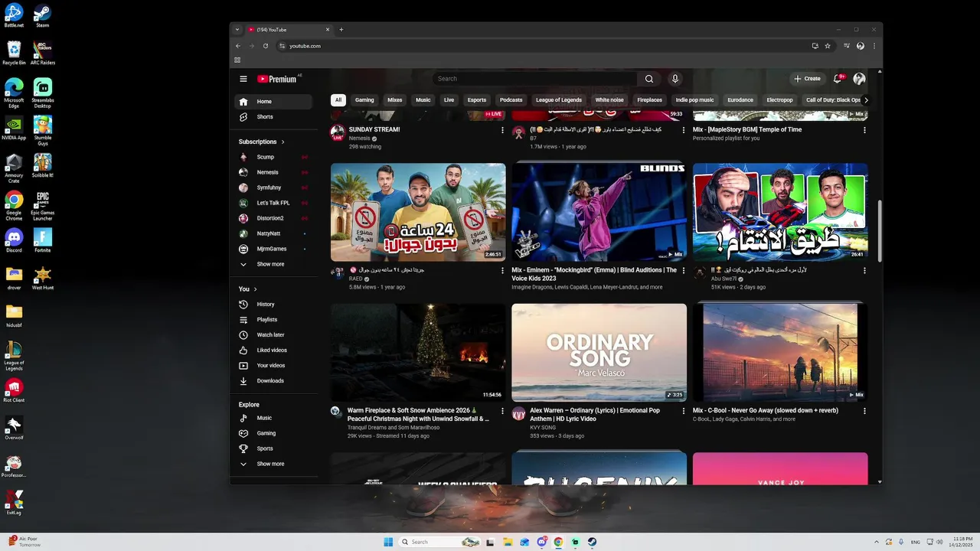Open Chrome three-dot menu
980x551 pixels.
click(x=874, y=46)
